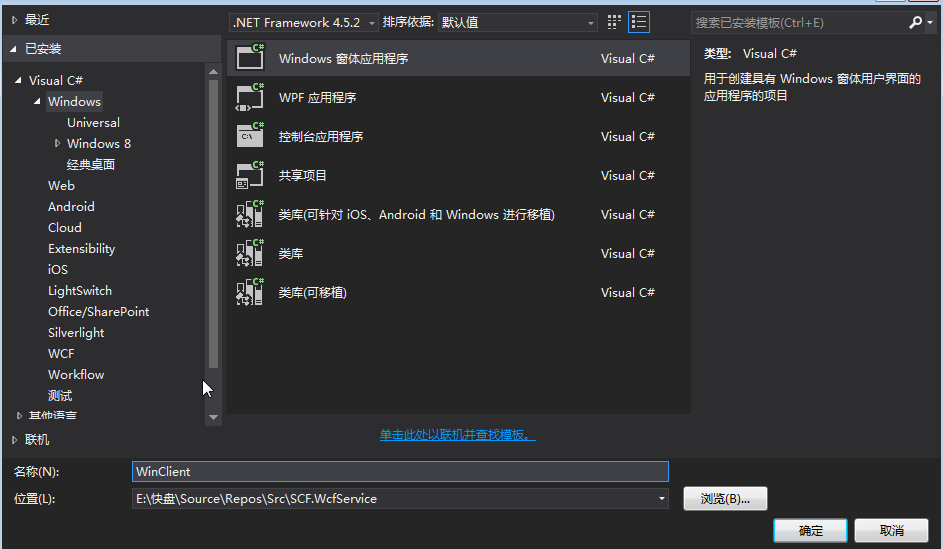This screenshot has width=943, height=549.
Task: Select the iOS/Android portable 类库 template icon
Action: tap(250, 214)
